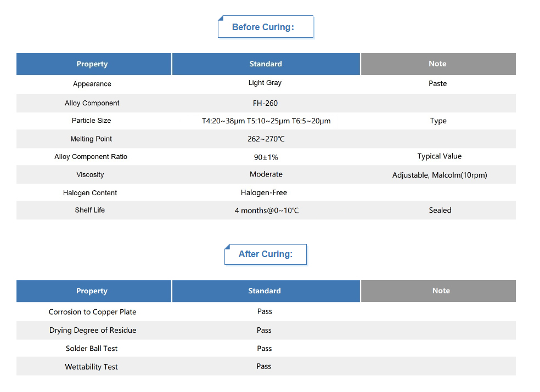Select the Alloy Component Ratio label

coord(91,157)
